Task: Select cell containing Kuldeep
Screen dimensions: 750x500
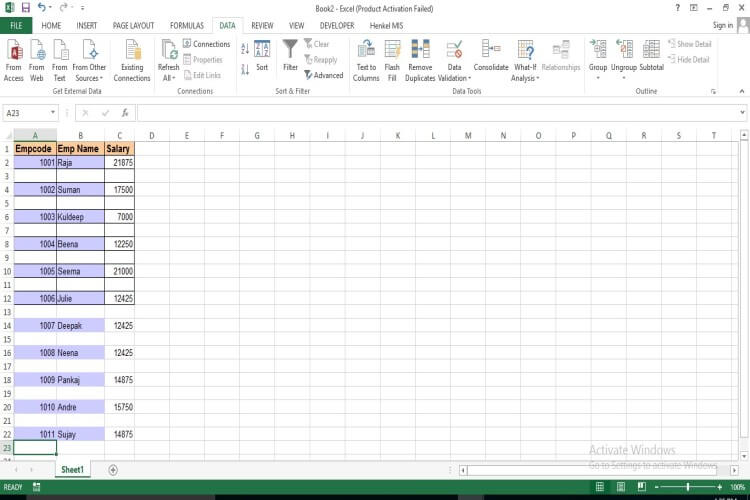Action: pyautogui.click(x=80, y=217)
